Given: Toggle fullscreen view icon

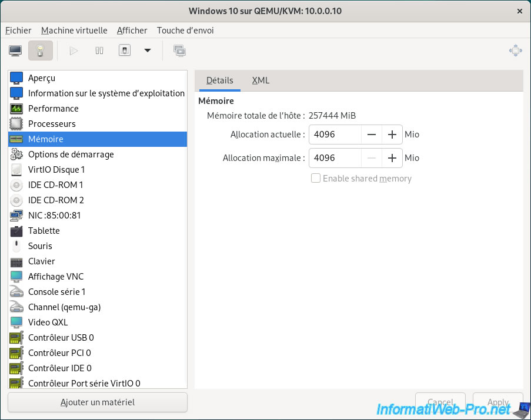Looking at the screenshot, I should point(516,51).
